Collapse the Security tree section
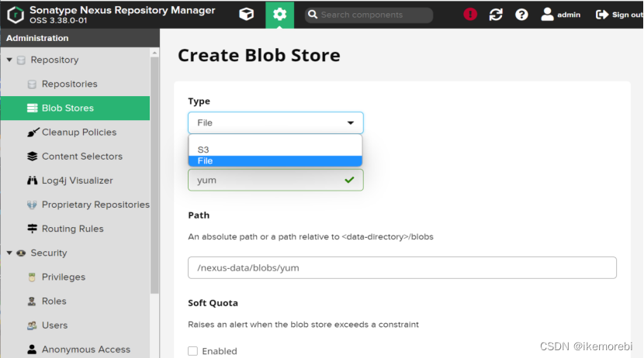Image resolution: width=644 pixels, height=358 pixels. click(9, 253)
